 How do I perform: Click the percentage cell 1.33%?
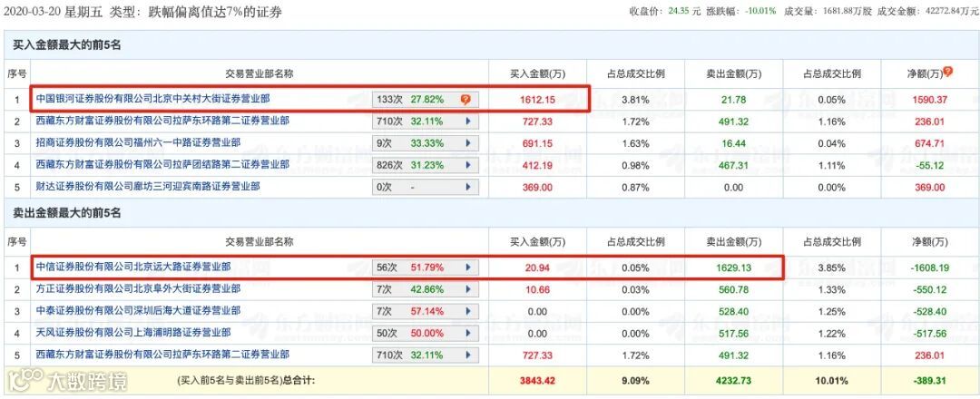[832, 289]
